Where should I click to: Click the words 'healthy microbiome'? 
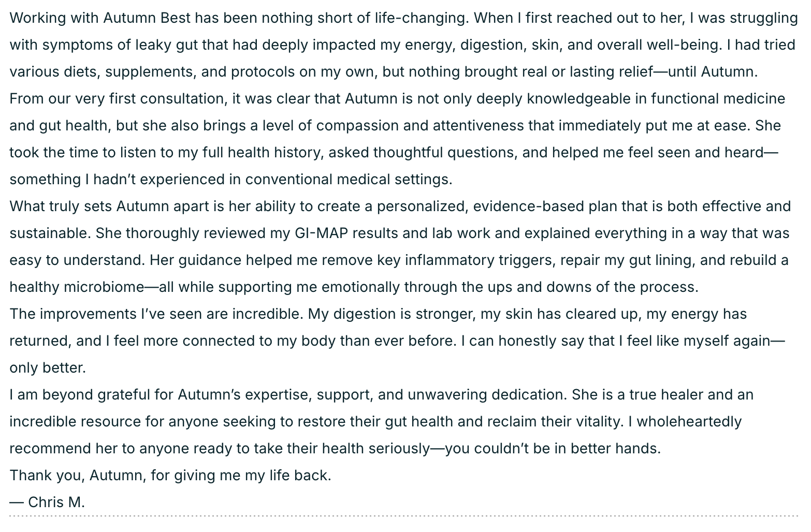(77, 287)
